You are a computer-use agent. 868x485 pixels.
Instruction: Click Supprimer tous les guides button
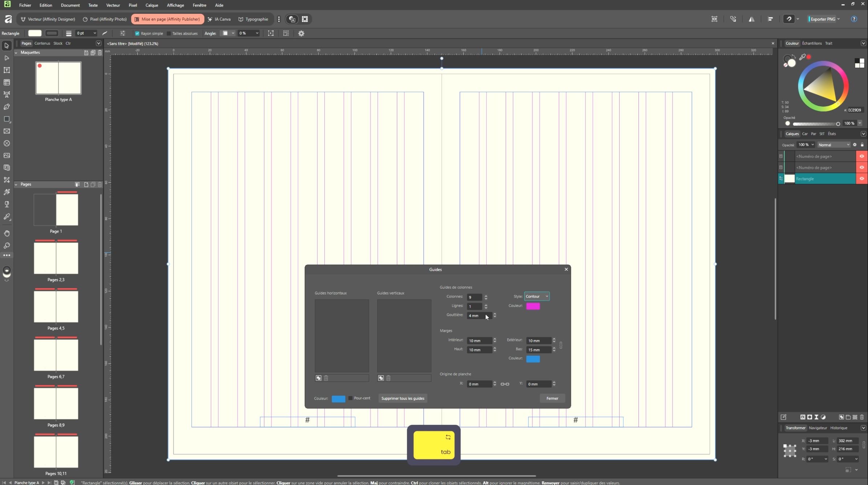point(402,398)
